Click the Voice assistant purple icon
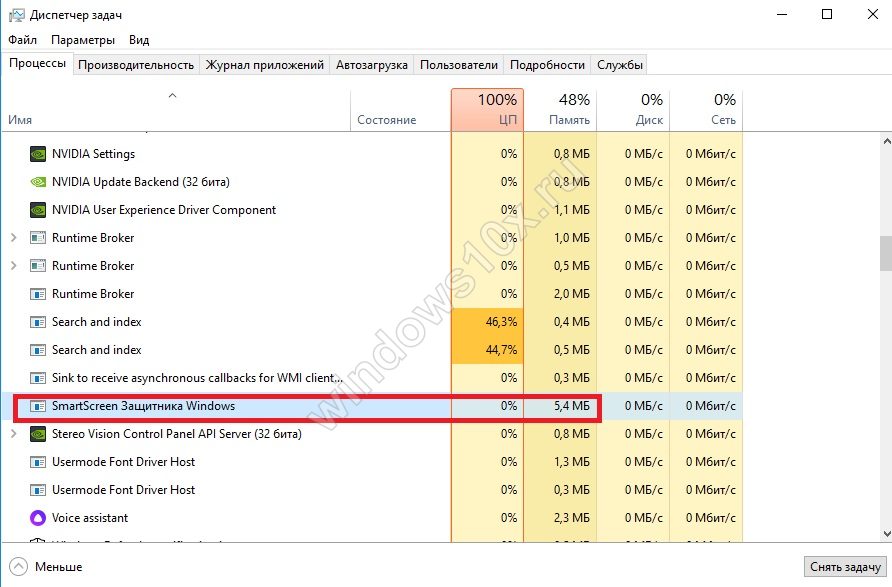Viewport: 892px width, 587px height. click(x=38, y=518)
